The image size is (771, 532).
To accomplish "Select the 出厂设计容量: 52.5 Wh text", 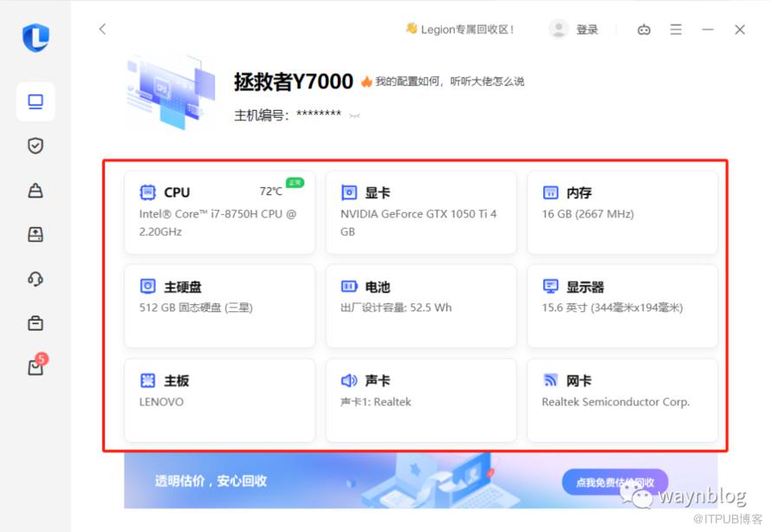I will pyautogui.click(x=396, y=308).
